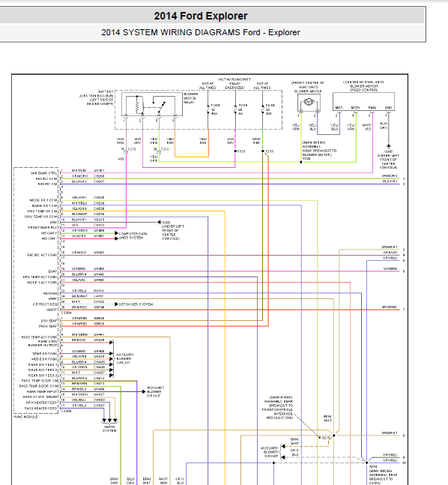Click the S213 splice dot
The image size is (448, 485).
point(263,151)
